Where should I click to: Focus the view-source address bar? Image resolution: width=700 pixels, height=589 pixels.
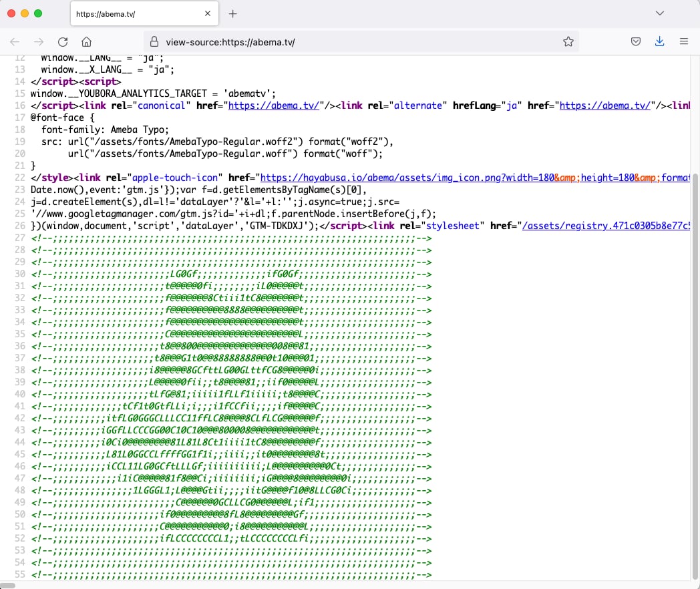[361, 42]
